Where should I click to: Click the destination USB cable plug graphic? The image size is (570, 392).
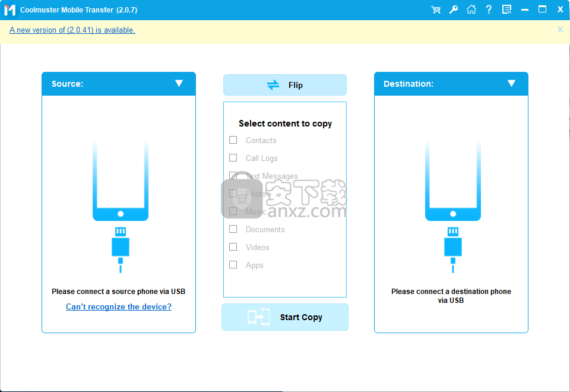453,250
